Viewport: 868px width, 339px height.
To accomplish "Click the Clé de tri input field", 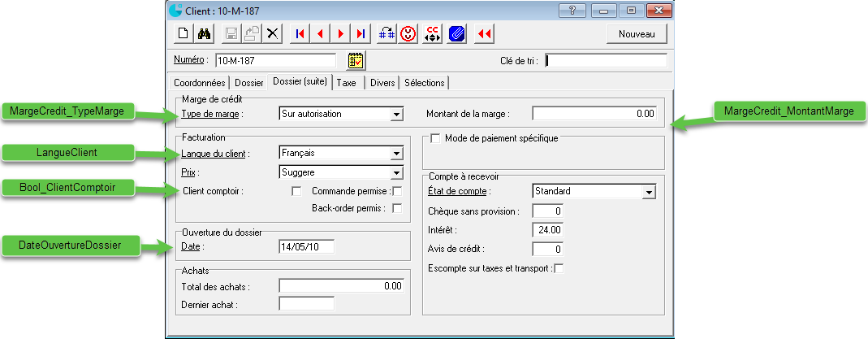I will click(606, 60).
